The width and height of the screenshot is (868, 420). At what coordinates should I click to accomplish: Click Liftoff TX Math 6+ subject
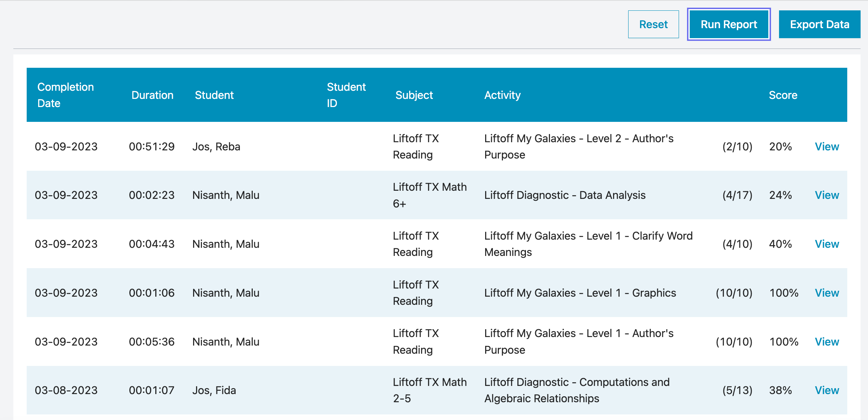[x=430, y=195]
